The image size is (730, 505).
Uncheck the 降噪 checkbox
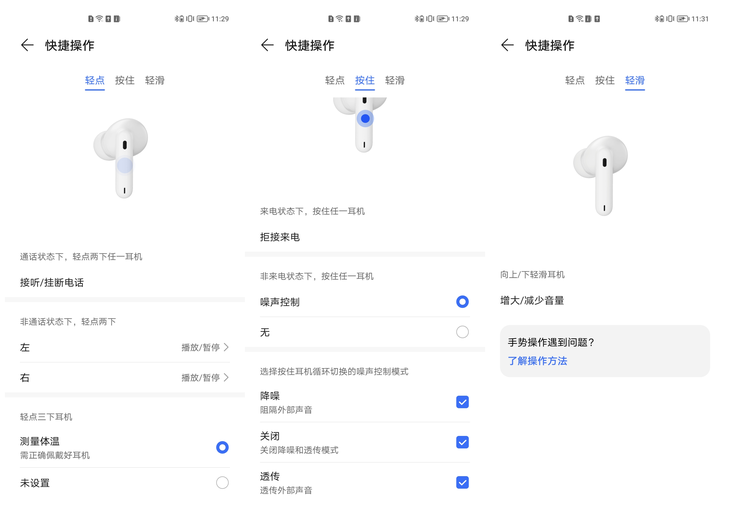click(462, 402)
